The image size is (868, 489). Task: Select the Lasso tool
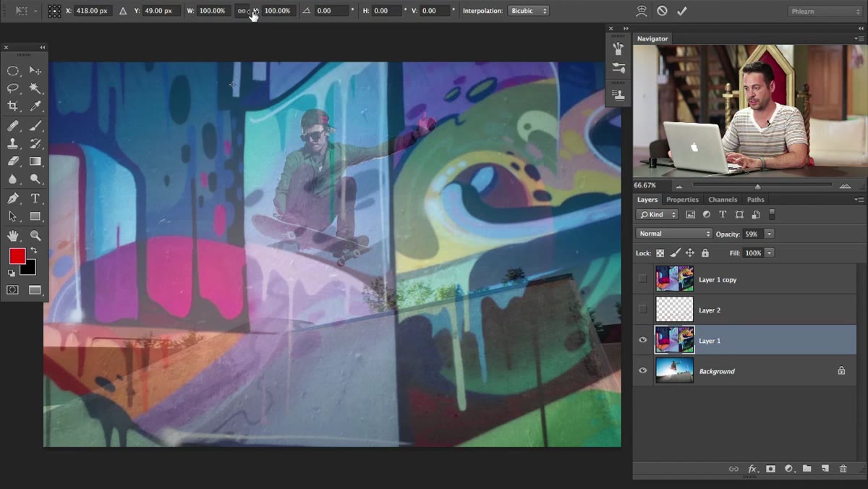(x=13, y=88)
